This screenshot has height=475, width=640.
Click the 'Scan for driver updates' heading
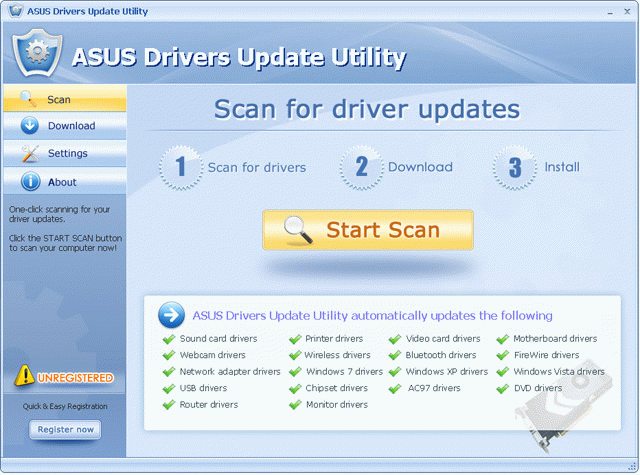pos(367,109)
